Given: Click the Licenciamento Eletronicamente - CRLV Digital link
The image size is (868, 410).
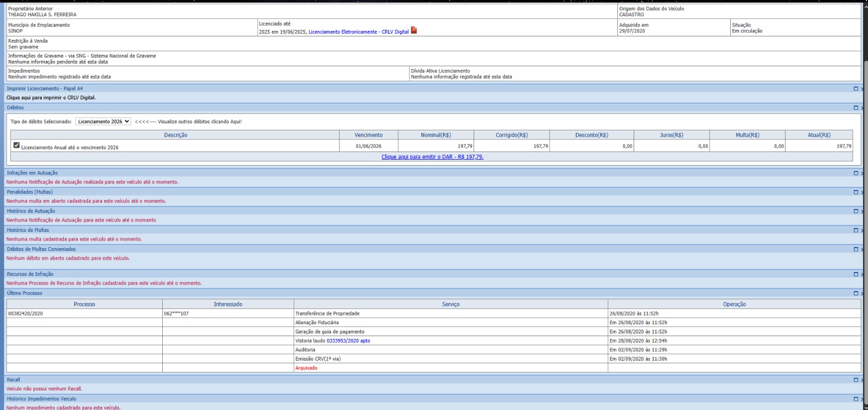Looking at the screenshot, I should tap(358, 32).
